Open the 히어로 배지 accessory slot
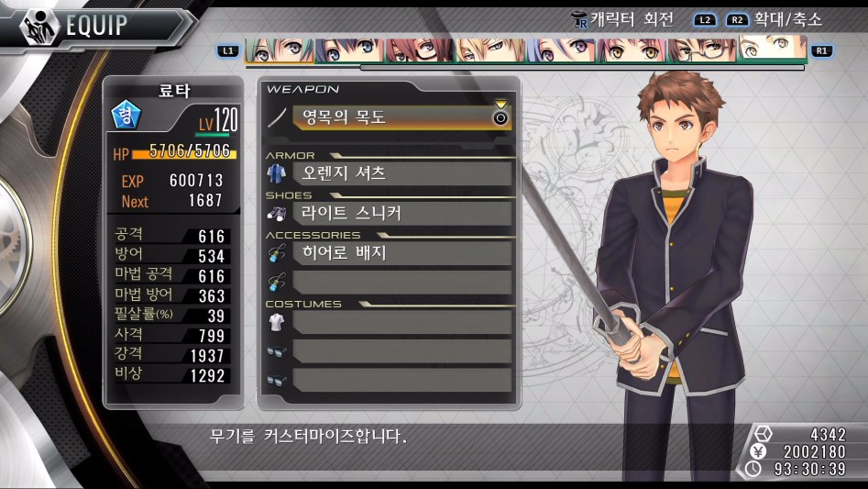Image resolution: width=868 pixels, height=489 pixels. [402, 253]
